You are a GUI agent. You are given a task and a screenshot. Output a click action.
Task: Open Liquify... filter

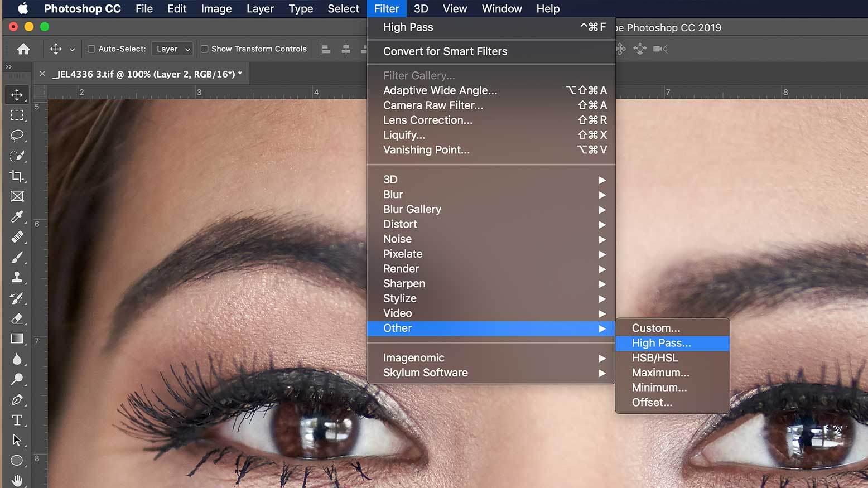click(491, 135)
